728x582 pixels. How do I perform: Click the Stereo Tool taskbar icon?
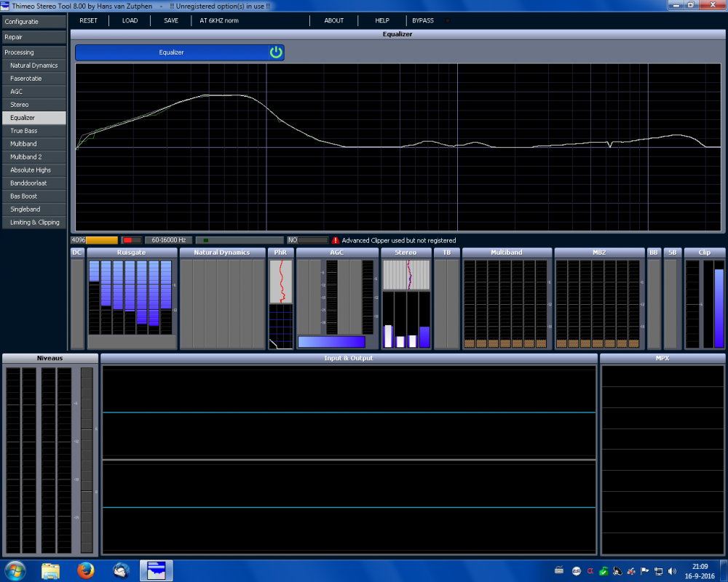tap(157, 570)
